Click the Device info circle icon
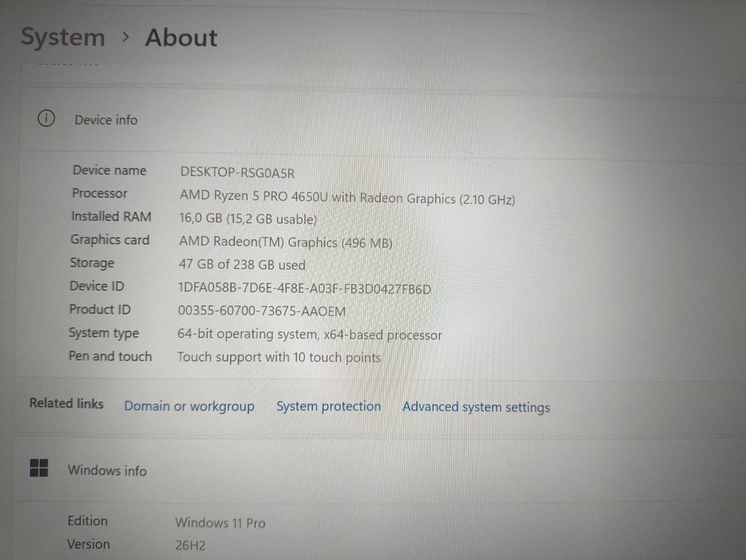The width and height of the screenshot is (746, 560). click(46, 119)
